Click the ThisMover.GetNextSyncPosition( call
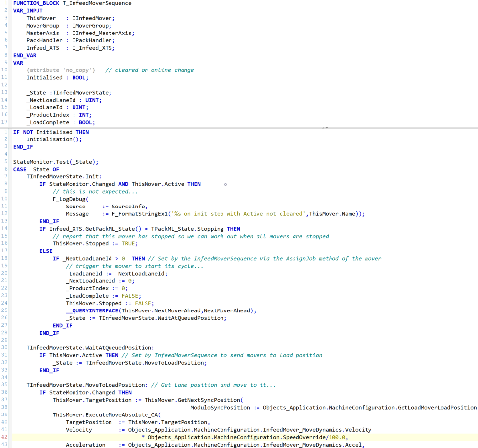 click(193, 400)
